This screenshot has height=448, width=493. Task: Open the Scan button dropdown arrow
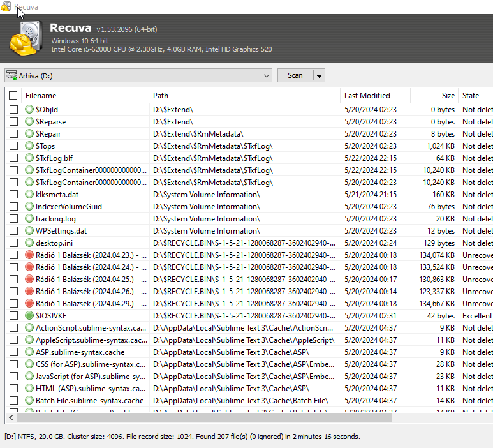[319, 76]
